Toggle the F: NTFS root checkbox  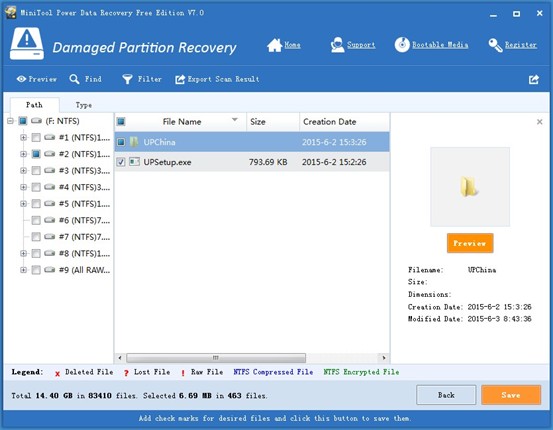coord(23,121)
